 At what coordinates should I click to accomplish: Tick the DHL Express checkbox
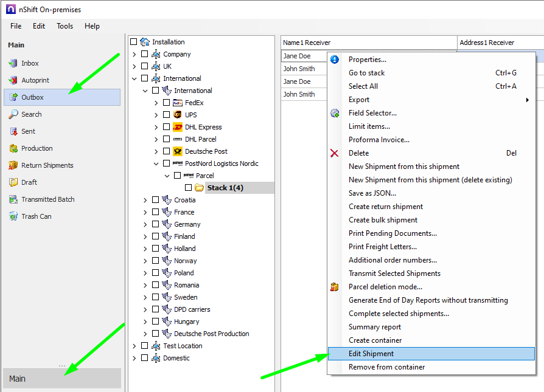point(167,127)
